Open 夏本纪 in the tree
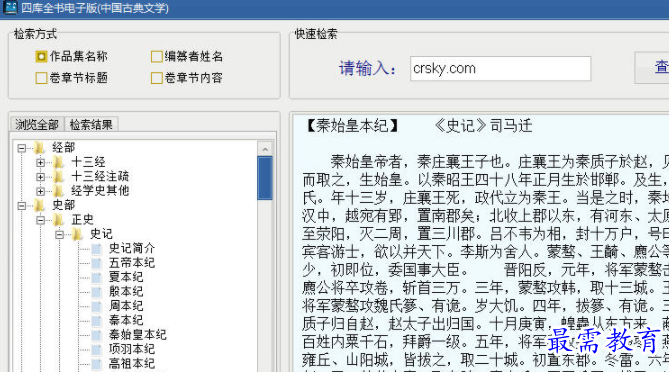This screenshot has width=669, height=372. point(126,277)
